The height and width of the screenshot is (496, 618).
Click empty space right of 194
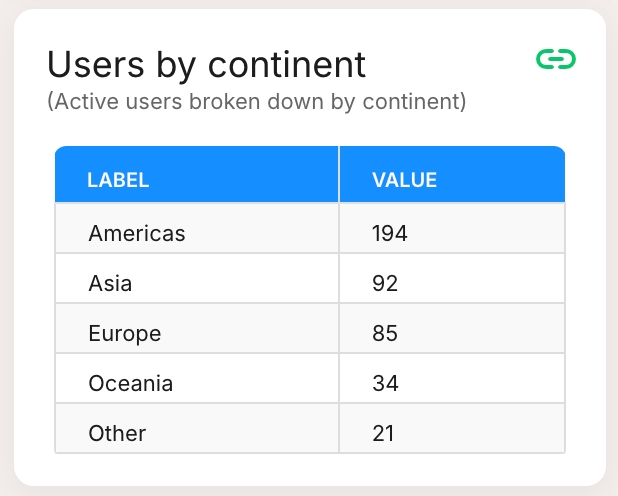(x=485, y=233)
